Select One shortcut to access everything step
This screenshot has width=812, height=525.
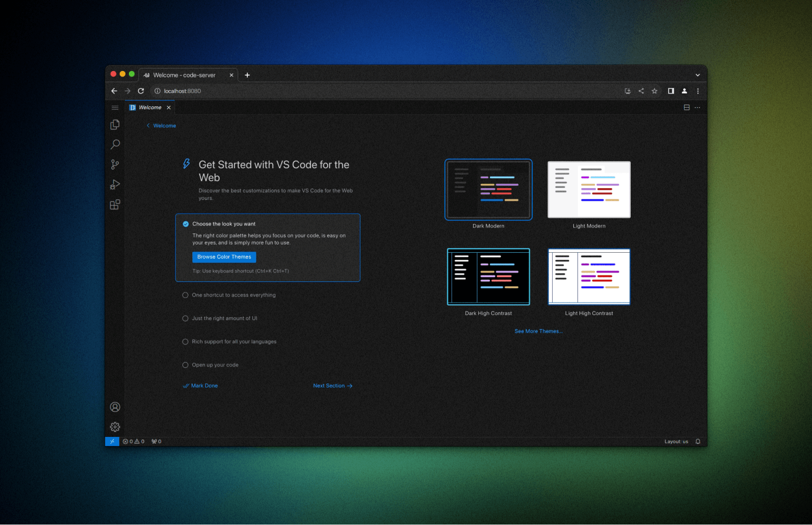229,295
